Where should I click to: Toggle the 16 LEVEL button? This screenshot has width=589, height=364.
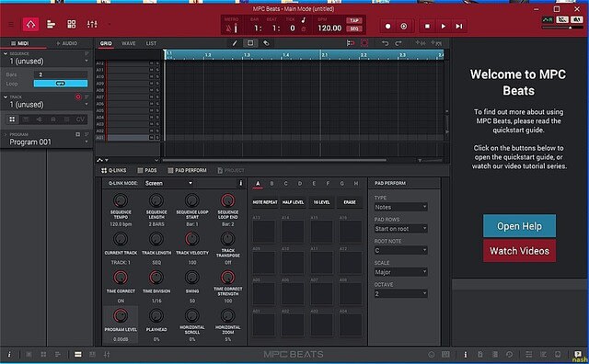click(x=321, y=202)
